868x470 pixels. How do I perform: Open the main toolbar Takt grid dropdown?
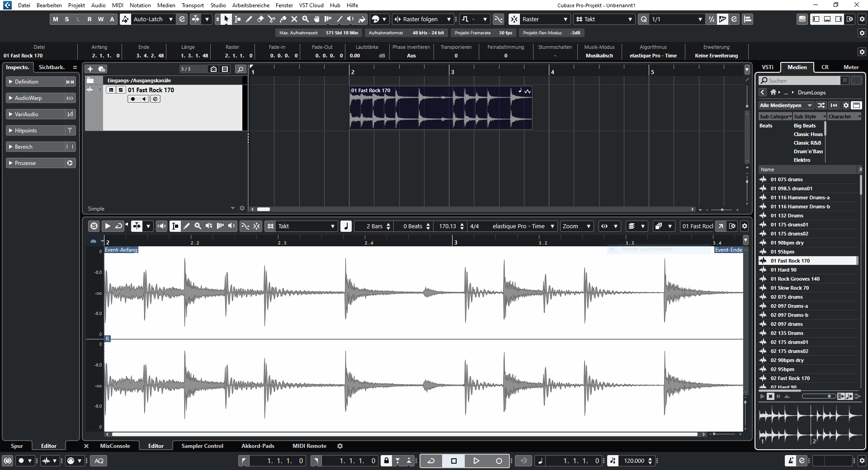[630, 19]
